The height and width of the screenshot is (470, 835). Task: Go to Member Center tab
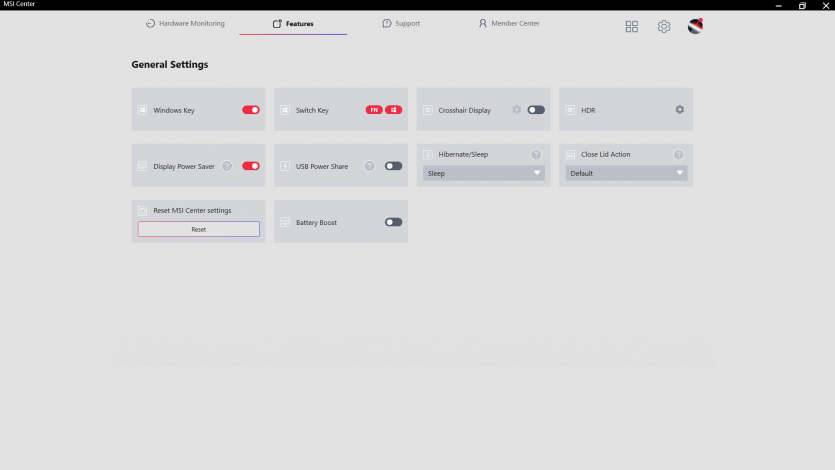tap(509, 23)
